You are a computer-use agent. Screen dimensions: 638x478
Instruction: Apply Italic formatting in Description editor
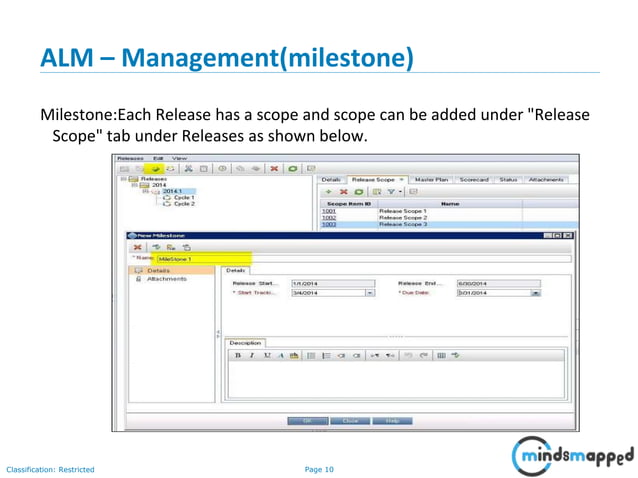(252, 356)
